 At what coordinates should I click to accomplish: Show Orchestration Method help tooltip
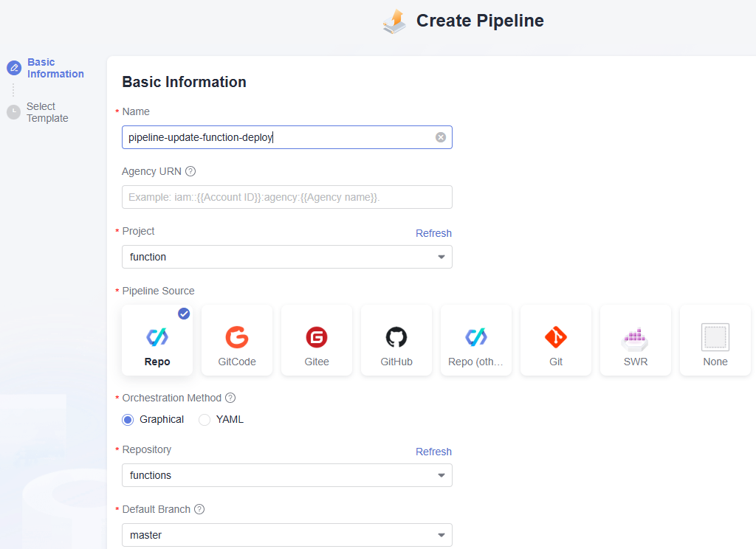point(230,398)
